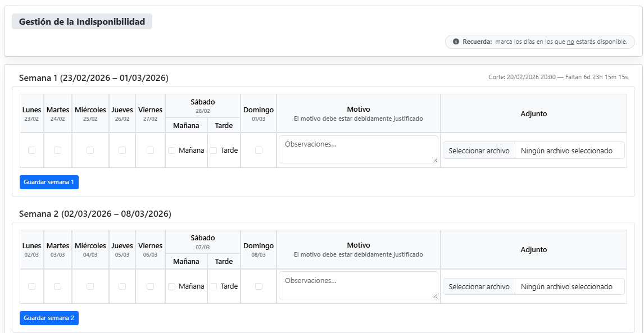Mark Martes 24/02 as unavailable

click(57, 150)
